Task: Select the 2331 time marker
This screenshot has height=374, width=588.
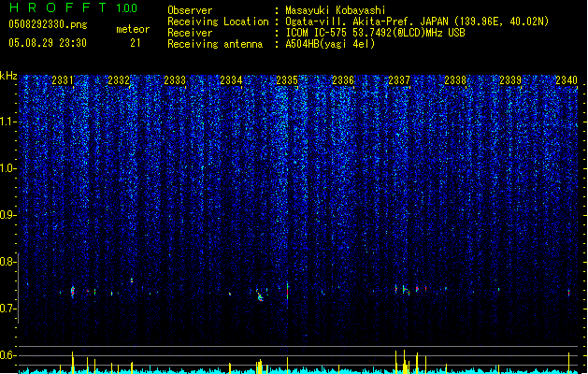Action: pyautogui.click(x=63, y=80)
